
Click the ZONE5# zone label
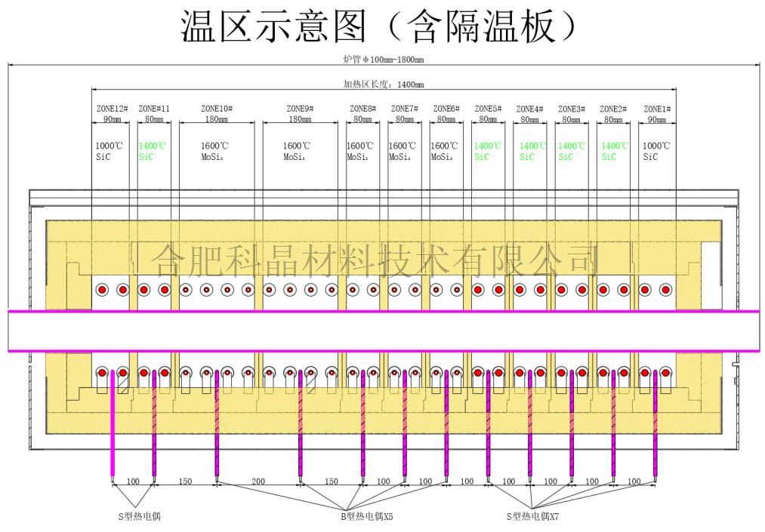tap(488, 109)
